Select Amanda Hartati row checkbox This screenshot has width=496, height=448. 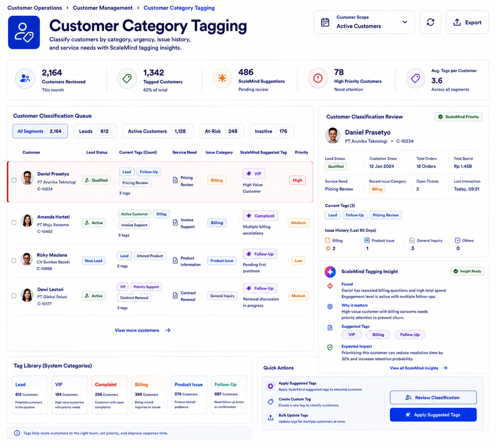click(14, 223)
